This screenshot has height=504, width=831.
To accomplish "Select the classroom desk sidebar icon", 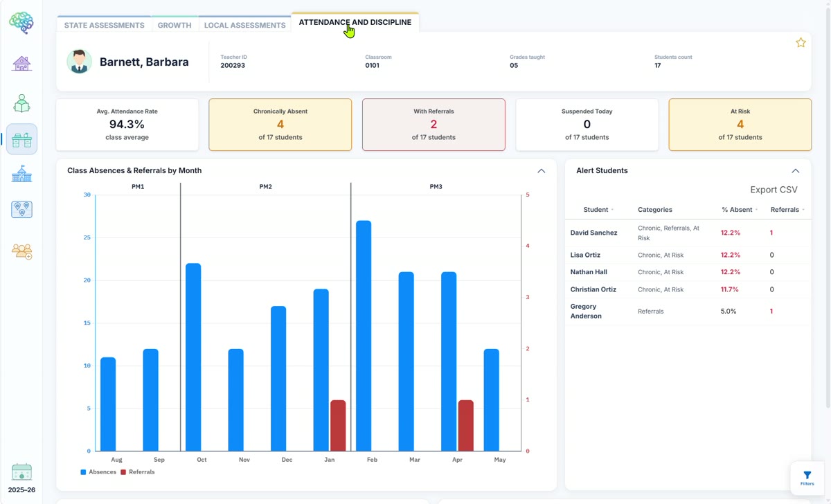I will click(x=21, y=139).
